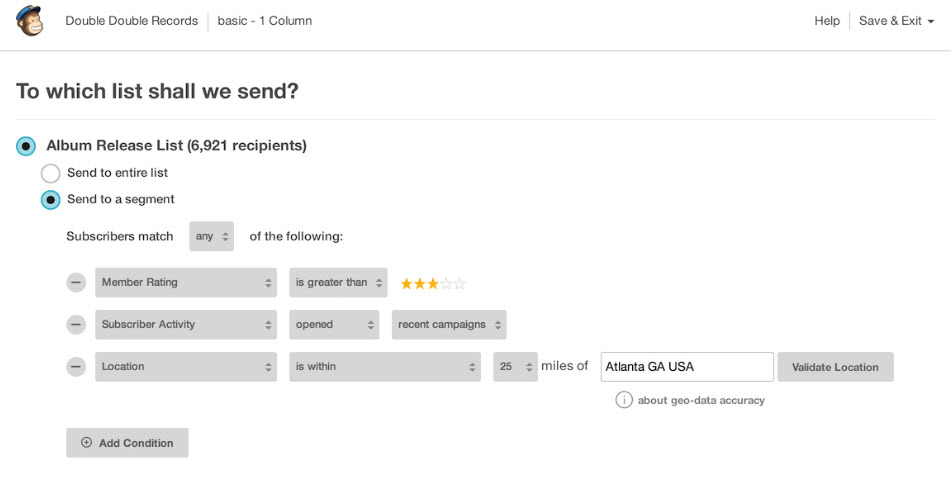Set rating to one star

tap(406, 283)
